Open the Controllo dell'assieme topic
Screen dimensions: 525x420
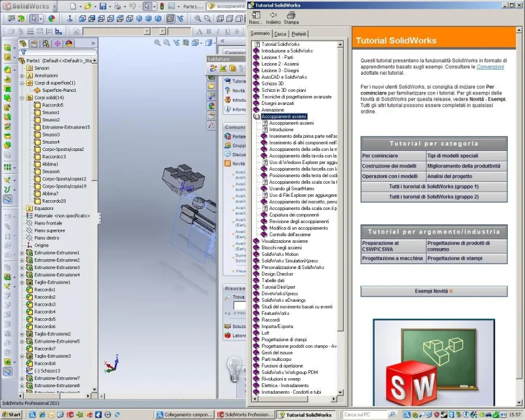tap(289, 234)
